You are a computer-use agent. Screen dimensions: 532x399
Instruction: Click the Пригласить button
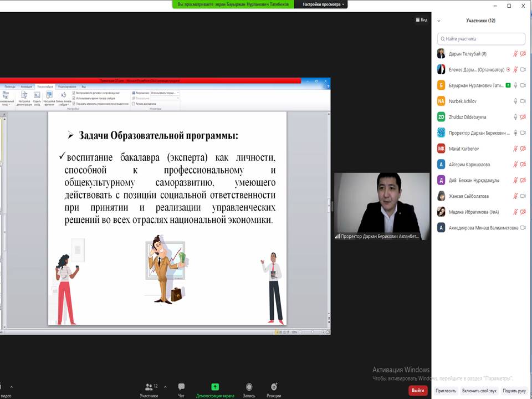tap(446, 391)
